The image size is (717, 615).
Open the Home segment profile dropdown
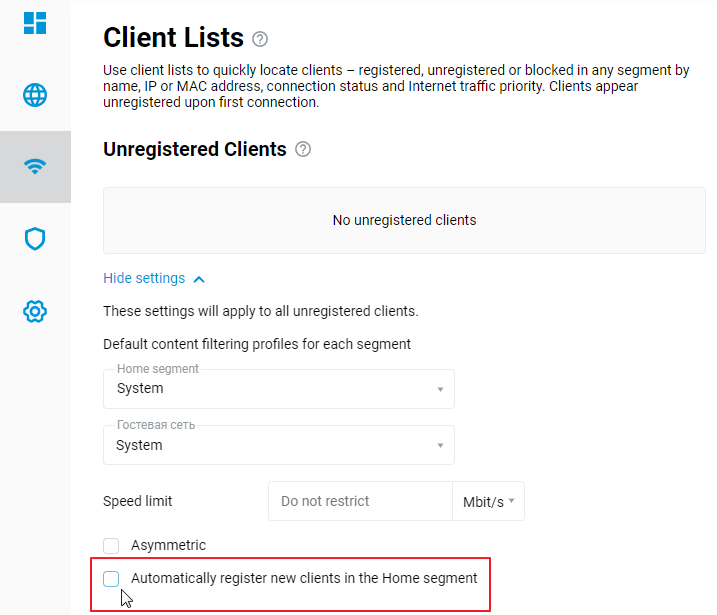[279, 389]
